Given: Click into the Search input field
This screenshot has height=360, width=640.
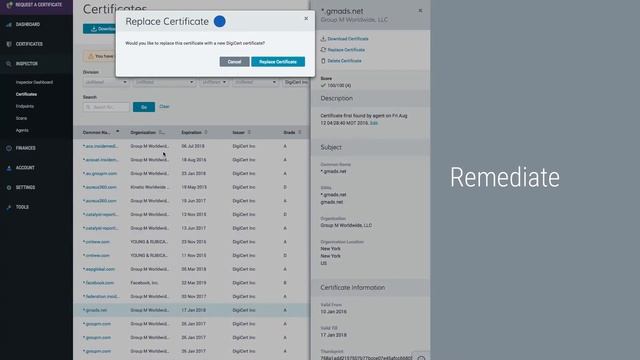Looking at the screenshot, I should click(x=106, y=107).
